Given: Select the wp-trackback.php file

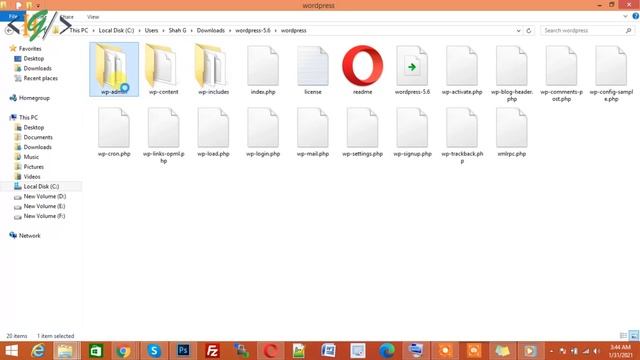Looking at the screenshot, I should [462, 135].
